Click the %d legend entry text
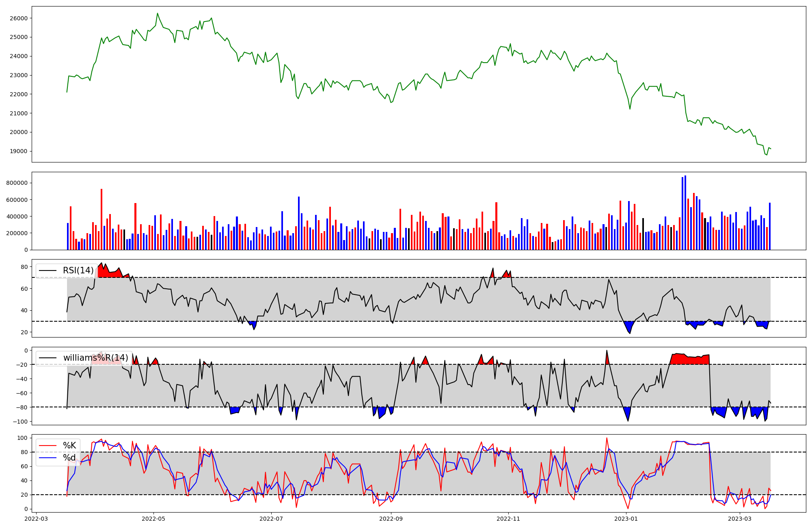Image resolution: width=812 pixels, height=528 pixels. [x=69, y=458]
